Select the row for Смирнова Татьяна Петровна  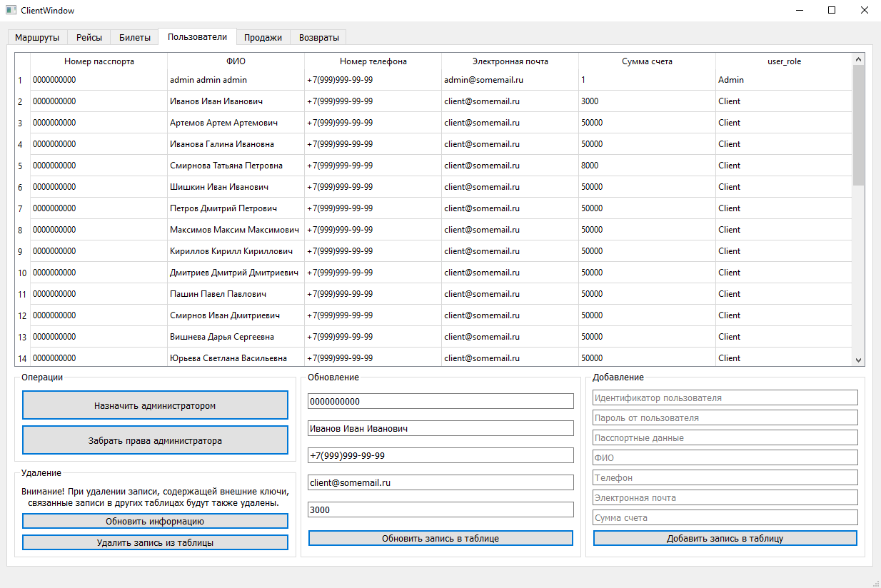click(x=286, y=165)
